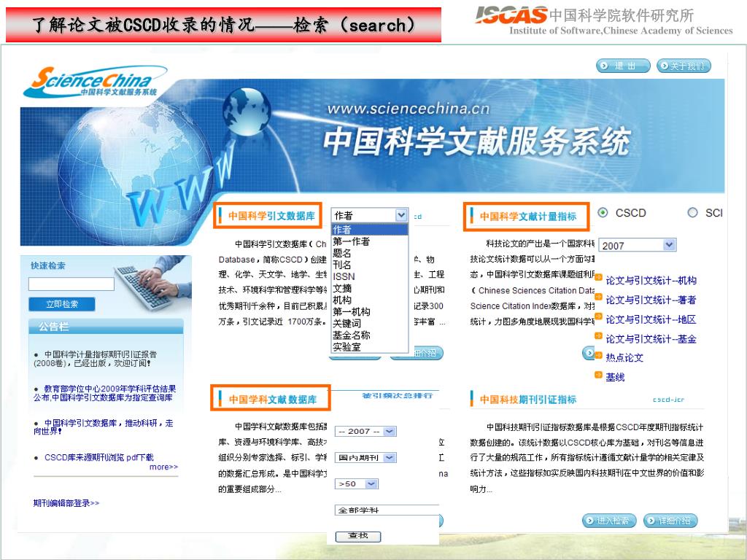Image resolution: width=747 pixels, height=560 pixels.
Task: Open the 中国科学引文数据库，推动科研 notice
Action: (104, 427)
